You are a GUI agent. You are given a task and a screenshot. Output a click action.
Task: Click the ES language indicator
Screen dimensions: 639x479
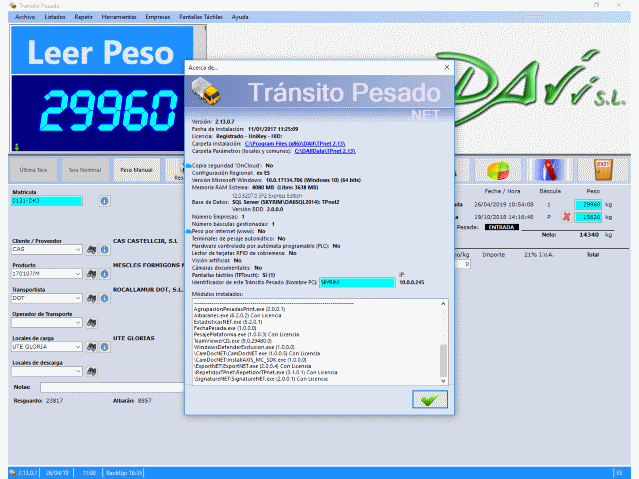pos(619,473)
